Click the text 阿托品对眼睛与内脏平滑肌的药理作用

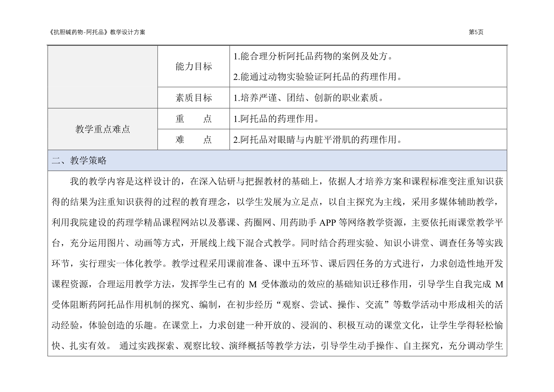tap(318, 140)
